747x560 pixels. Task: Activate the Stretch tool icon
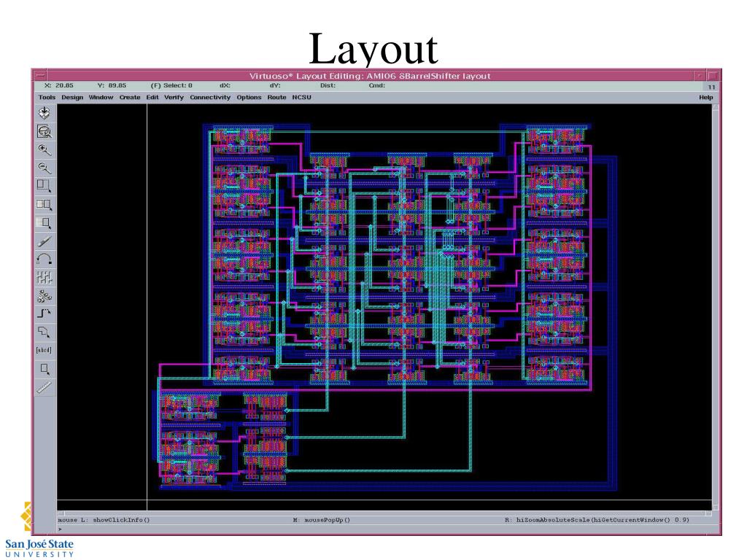click(44, 186)
